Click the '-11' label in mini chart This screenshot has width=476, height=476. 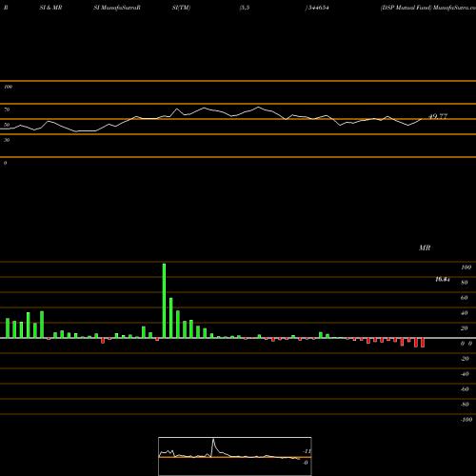307,451
